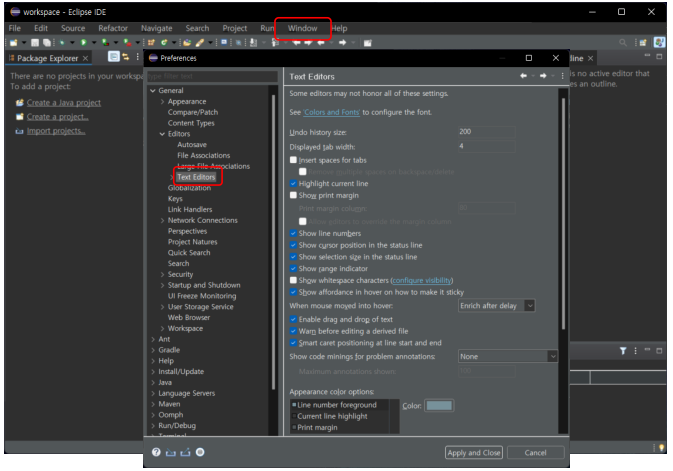The width and height of the screenshot is (673, 471).
Task: Open the configure visibility link
Action: (x=422, y=280)
